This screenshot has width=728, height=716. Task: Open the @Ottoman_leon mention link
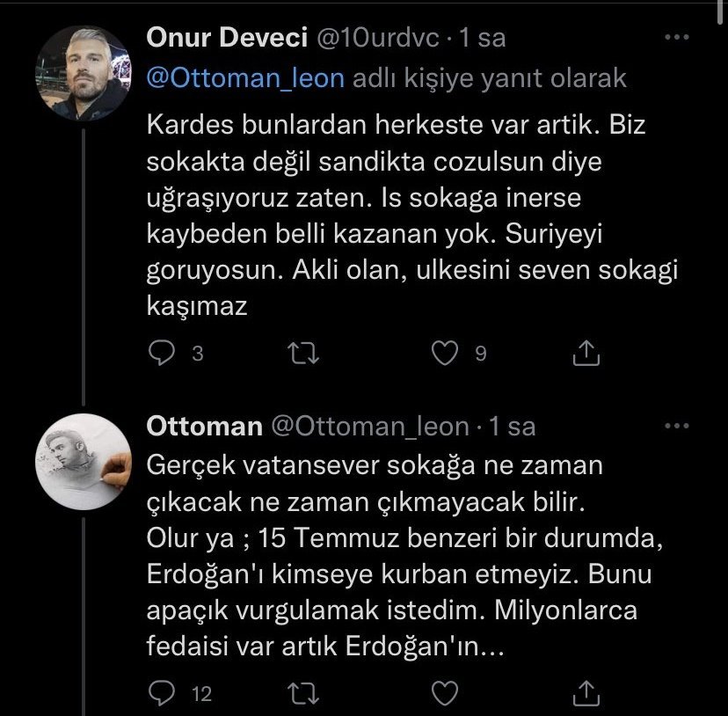coord(244,78)
